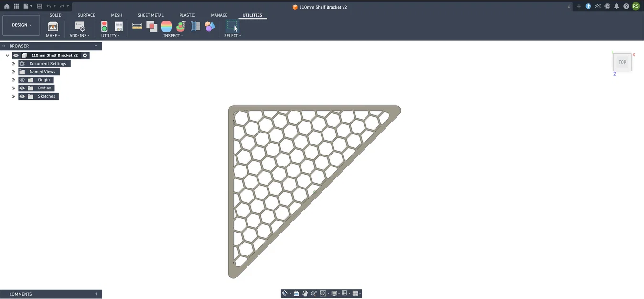Activate the Zoom magnifier tool
Screen dimensions: 644x299
314,293
